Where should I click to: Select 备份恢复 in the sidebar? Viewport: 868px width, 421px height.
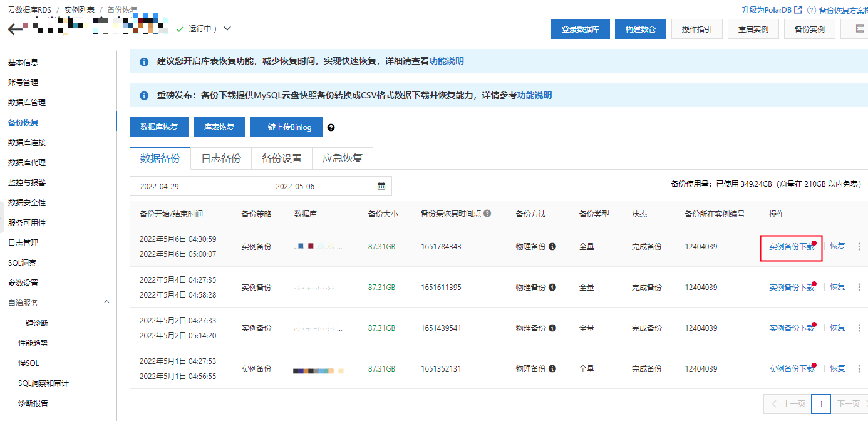23,122
